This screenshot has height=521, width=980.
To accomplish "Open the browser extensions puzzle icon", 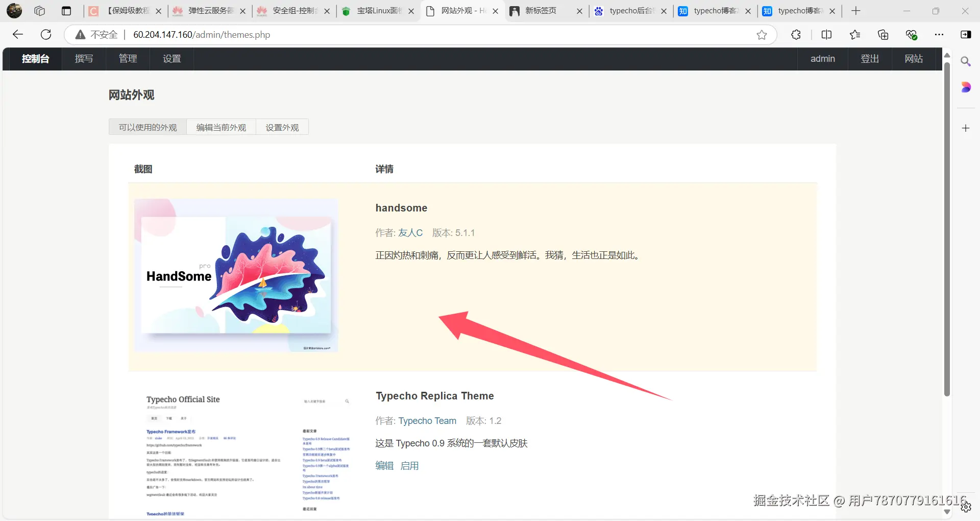I will point(796,35).
